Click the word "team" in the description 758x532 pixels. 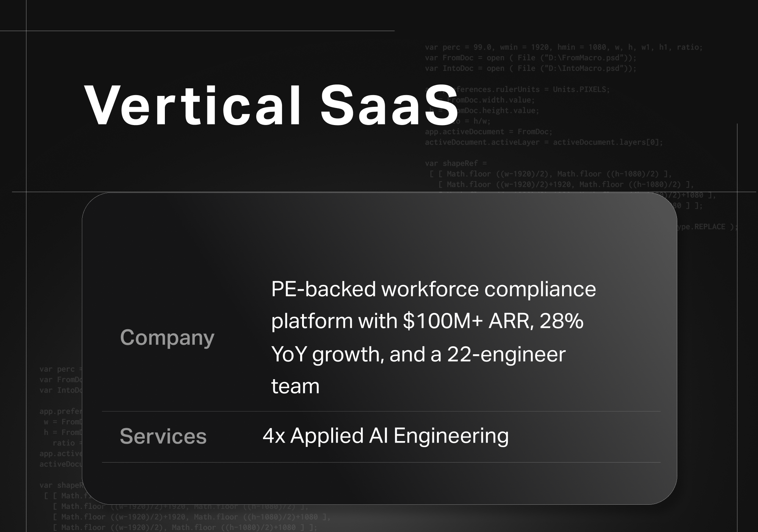point(295,386)
